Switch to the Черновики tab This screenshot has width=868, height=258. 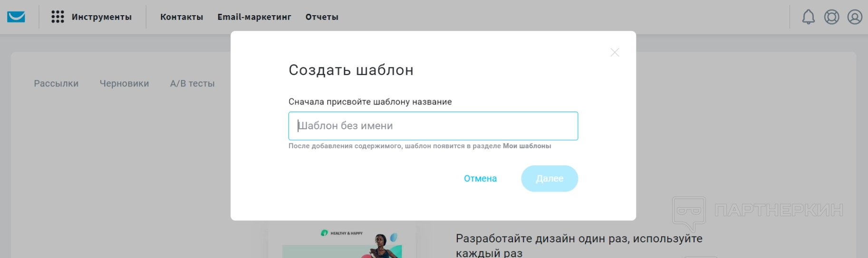[x=124, y=84]
